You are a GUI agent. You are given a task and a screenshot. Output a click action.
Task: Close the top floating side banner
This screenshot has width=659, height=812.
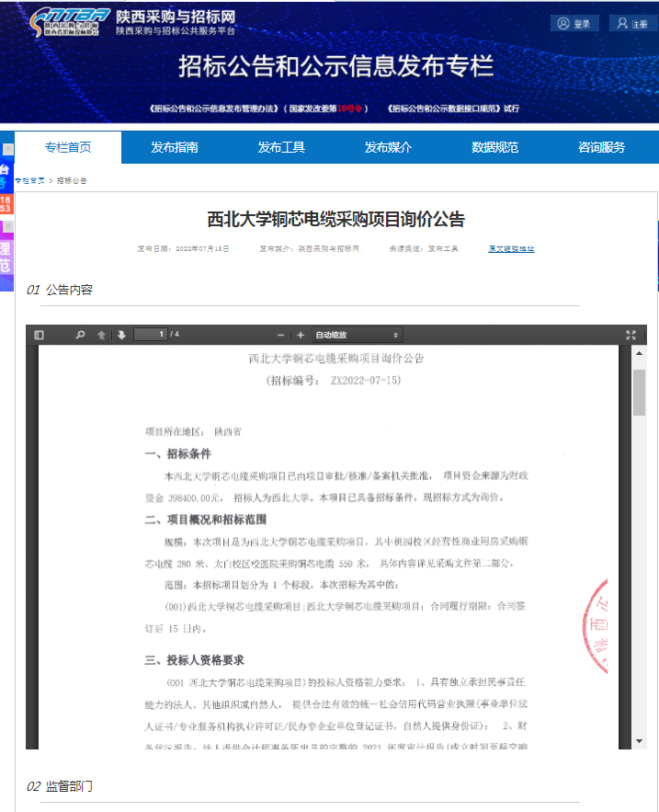7,149
